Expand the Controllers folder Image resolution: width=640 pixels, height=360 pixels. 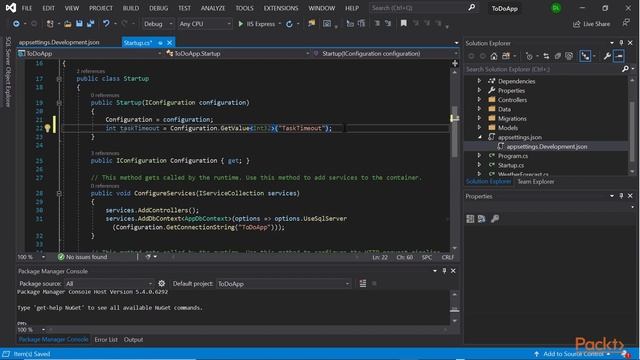(x=479, y=100)
